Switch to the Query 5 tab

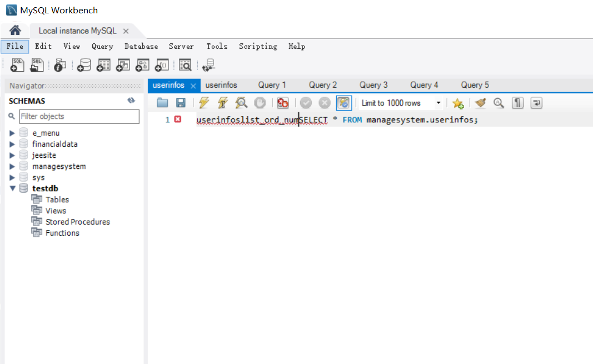[475, 85]
